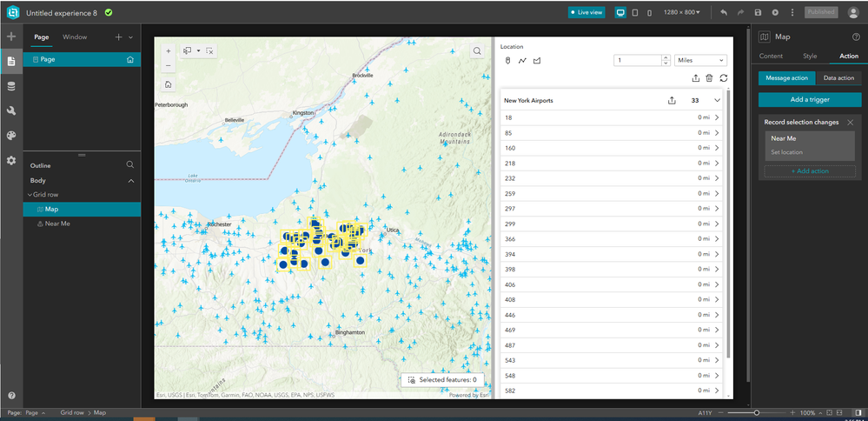Zoom in on the map

[x=168, y=51]
